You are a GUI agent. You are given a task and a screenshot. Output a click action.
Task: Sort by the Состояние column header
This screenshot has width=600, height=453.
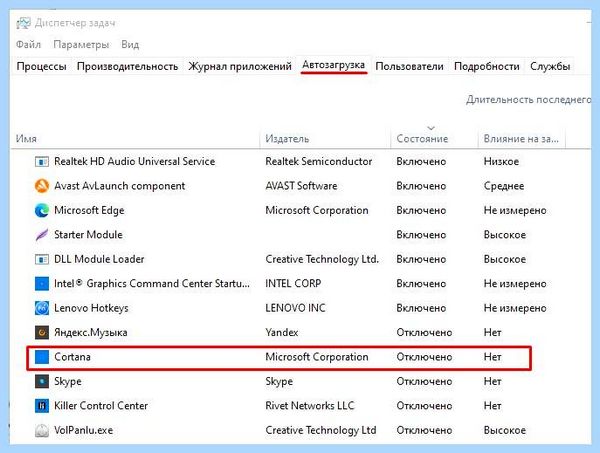[x=422, y=139]
